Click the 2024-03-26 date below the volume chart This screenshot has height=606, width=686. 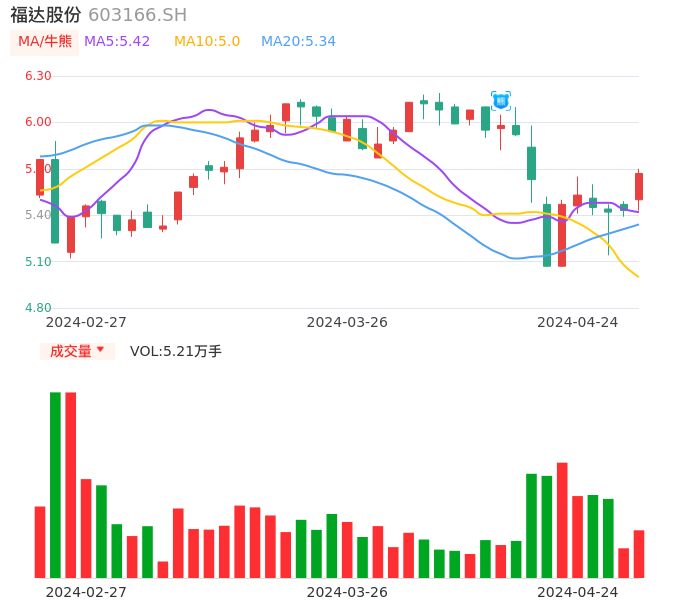[347, 592]
